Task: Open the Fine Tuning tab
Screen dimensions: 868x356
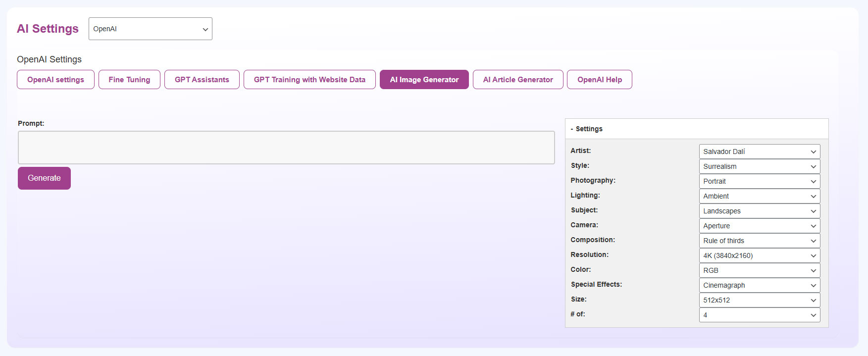Action: 129,80
